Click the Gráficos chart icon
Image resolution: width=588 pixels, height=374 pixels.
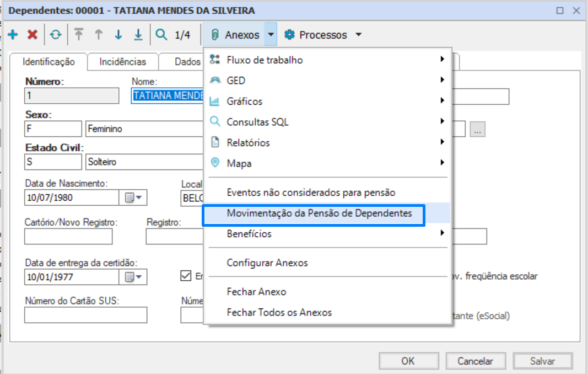point(214,101)
